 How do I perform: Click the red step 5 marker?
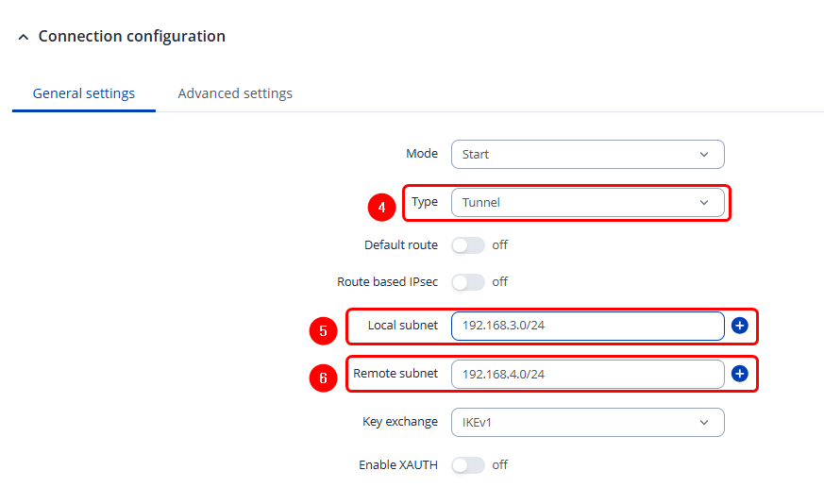pyautogui.click(x=323, y=331)
